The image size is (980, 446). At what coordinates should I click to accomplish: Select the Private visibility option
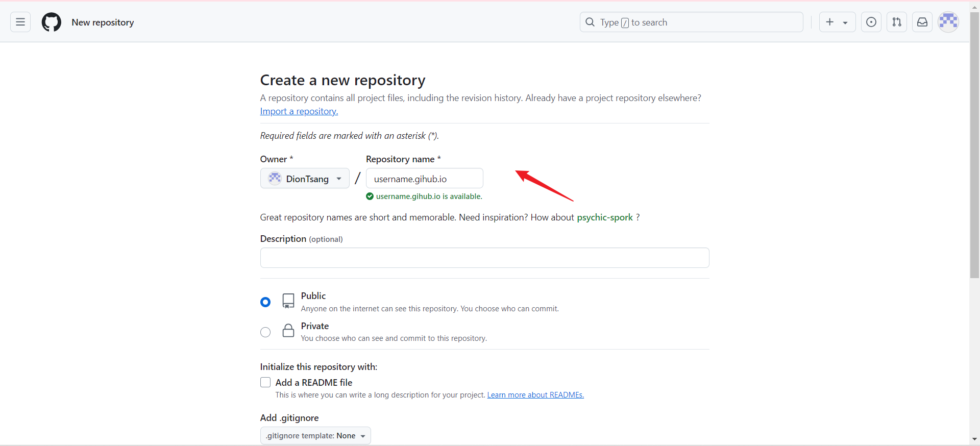(265, 332)
